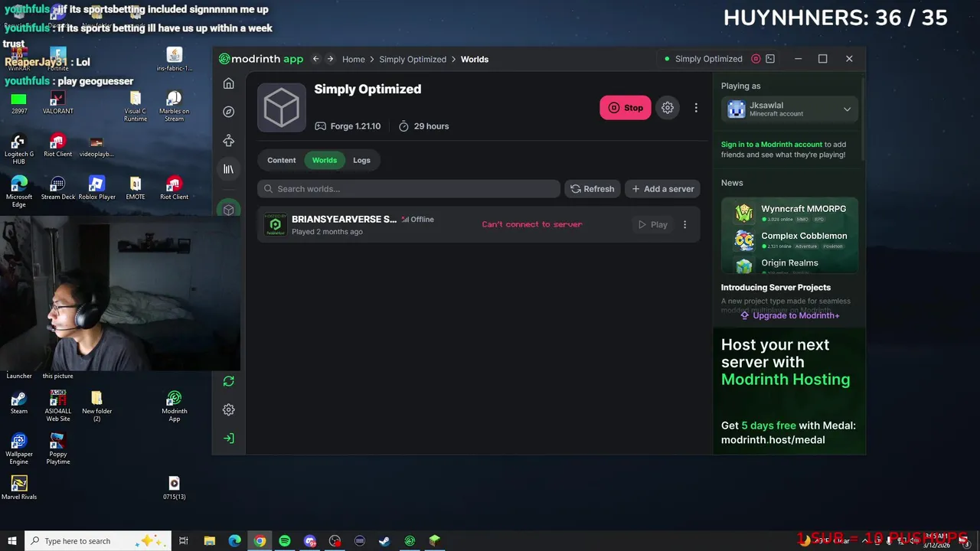This screenshot has height=551, width=980.
Task: Click the running Simply Optimized status indicator
Action: 704,59
